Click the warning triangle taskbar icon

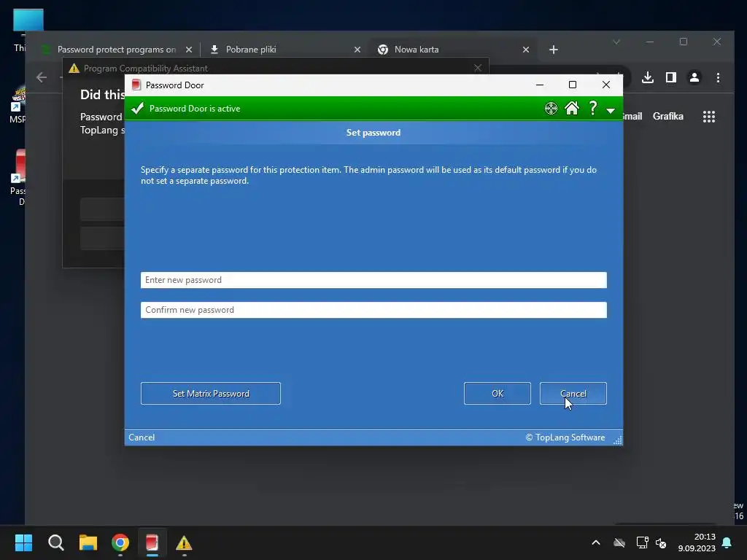click(184, 542)
